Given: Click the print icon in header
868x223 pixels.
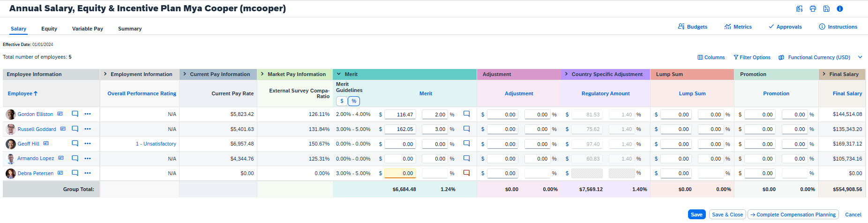Looking at the screenshot, I should tap(813, 8).
